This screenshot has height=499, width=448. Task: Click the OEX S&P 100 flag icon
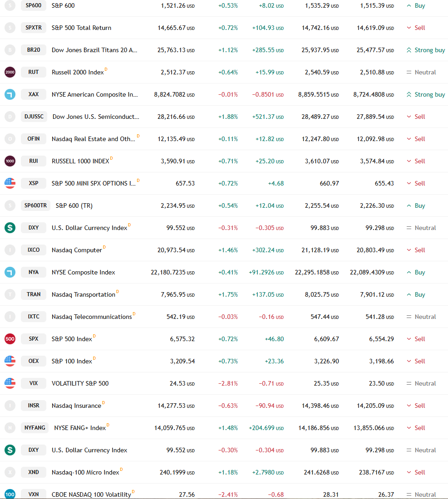[x=10, y=361]
